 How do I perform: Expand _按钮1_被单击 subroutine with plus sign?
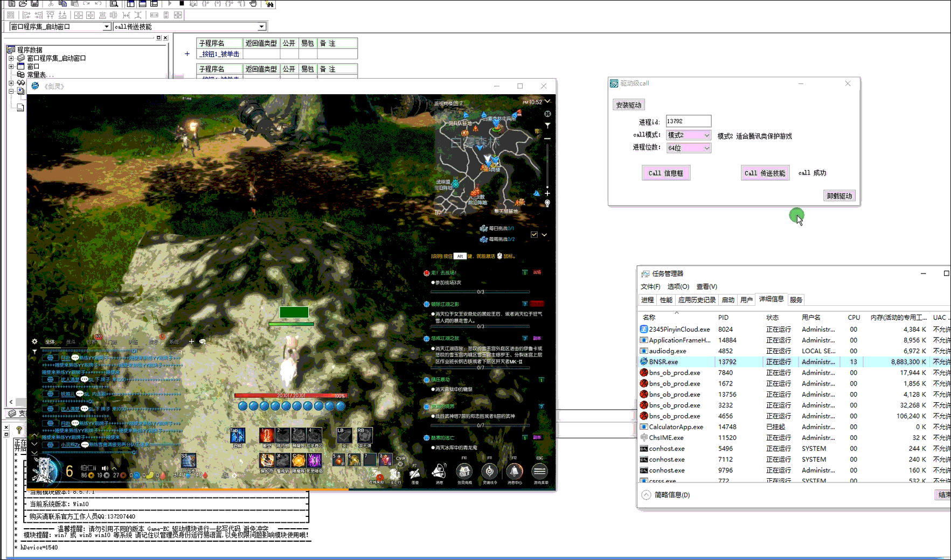pos(187,54)
